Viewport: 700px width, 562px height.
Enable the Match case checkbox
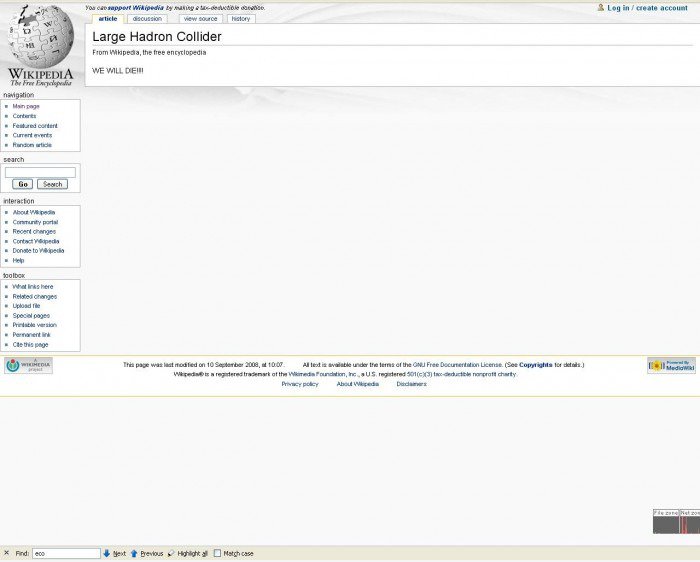217,553
